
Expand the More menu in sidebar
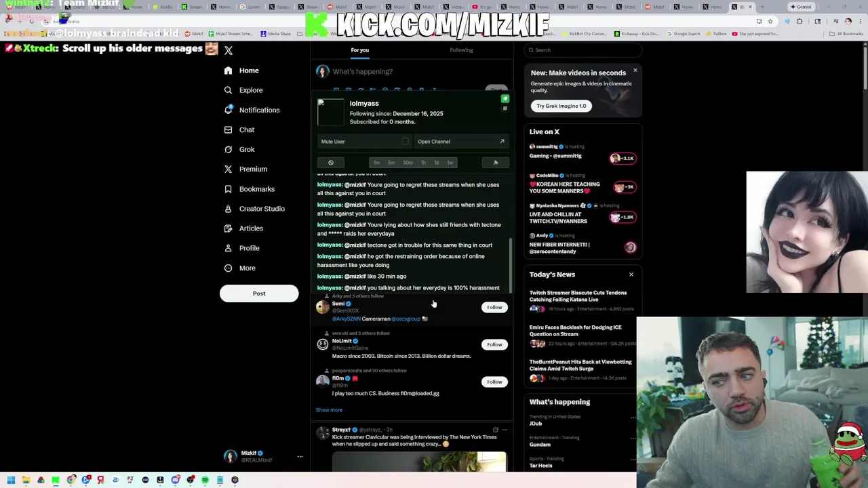coord(239,268)
